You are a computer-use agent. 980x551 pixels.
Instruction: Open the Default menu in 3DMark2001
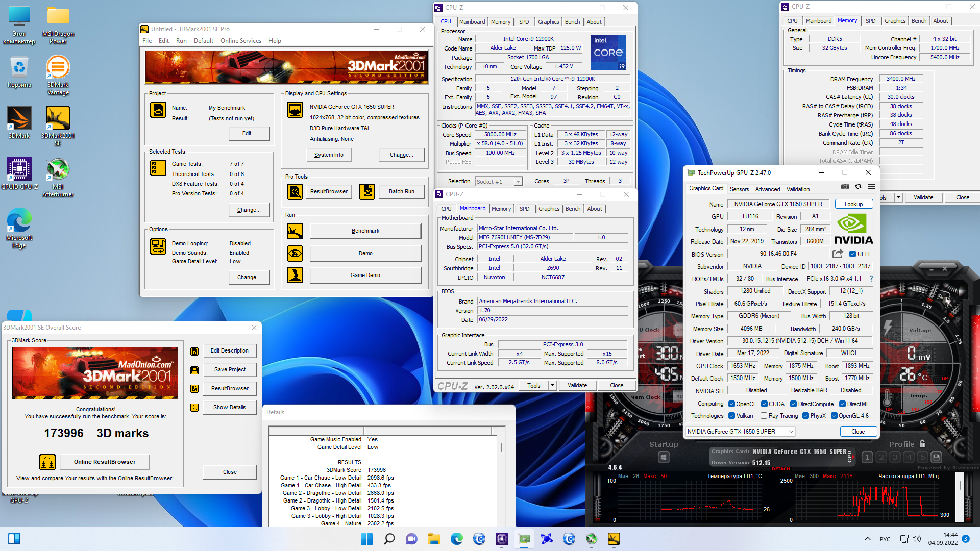click(x=204, y=41)
